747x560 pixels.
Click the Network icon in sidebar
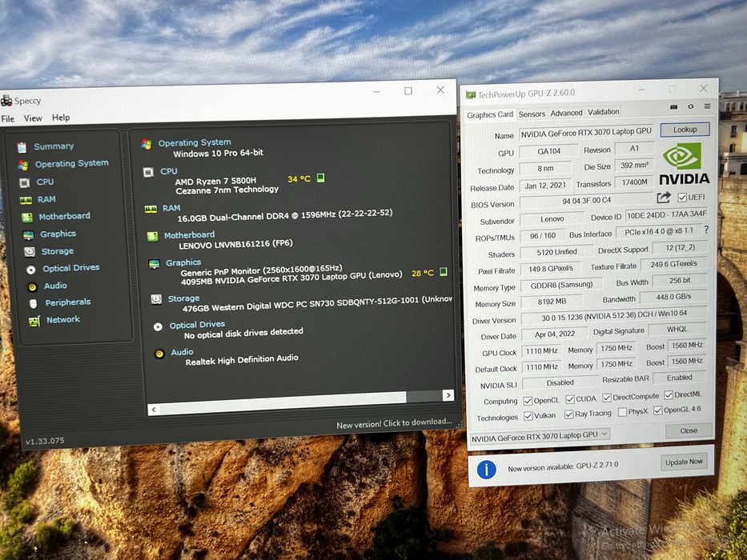(x=34, y=322)
